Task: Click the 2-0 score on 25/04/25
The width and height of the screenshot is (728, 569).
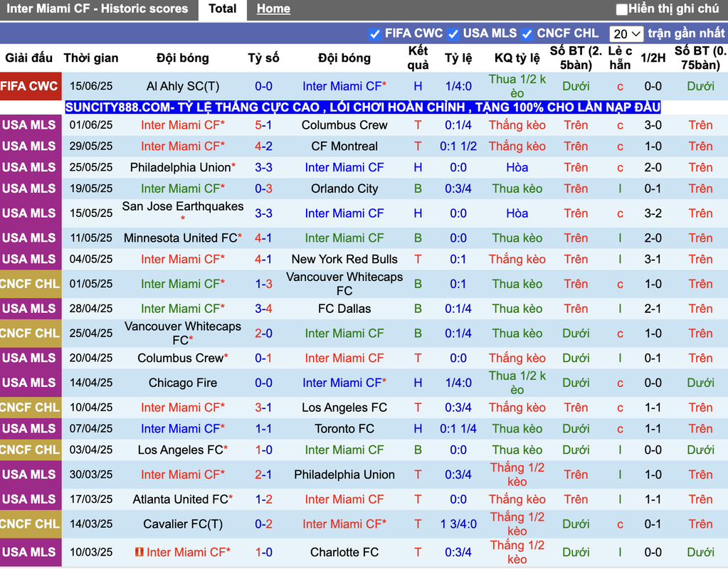Action: click(263, 334)
